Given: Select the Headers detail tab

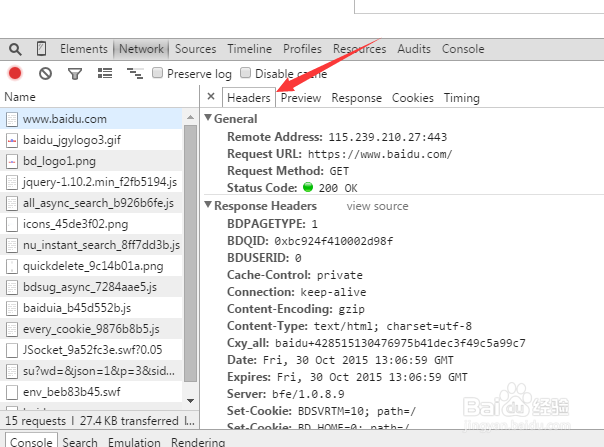Looking at the screenshot, I should click(249, 98).
